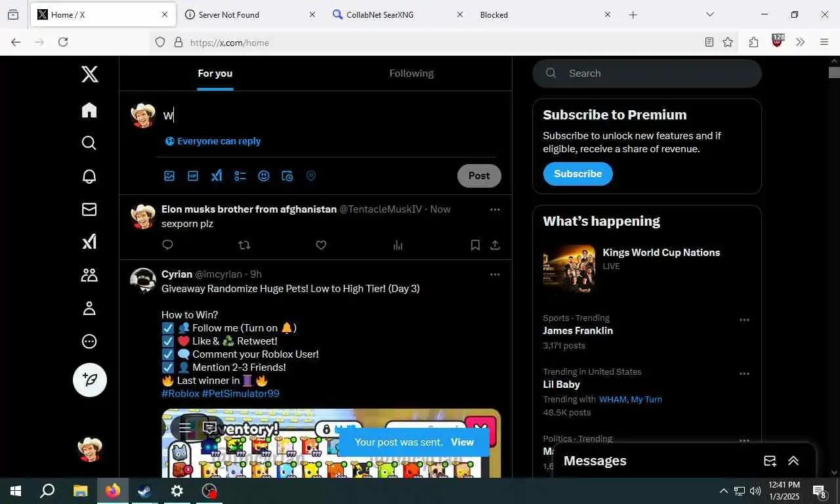Open WHAM, My Turn trending link
840x504 pixels.
point(631,399)
